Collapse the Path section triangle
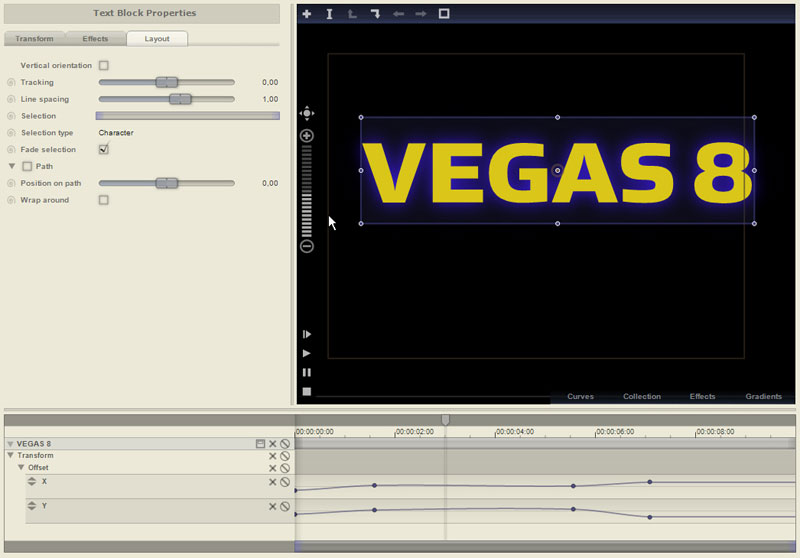800x558 pixels. tap(12, 166)
